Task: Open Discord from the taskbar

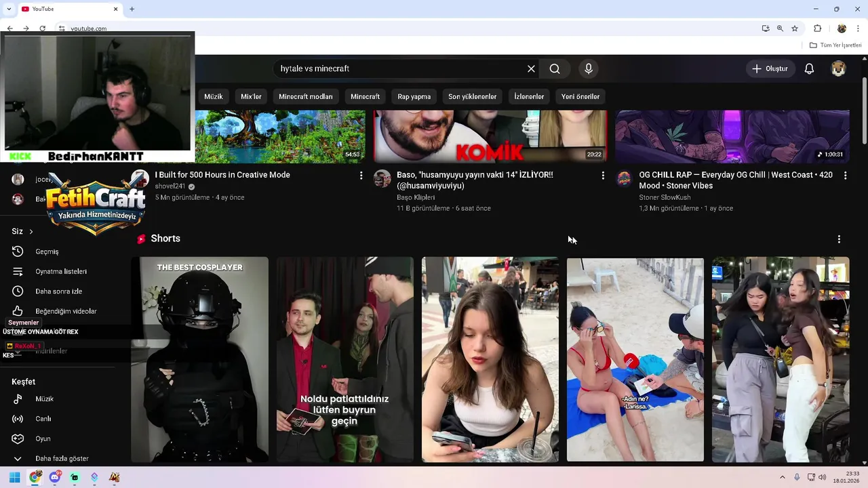Action: point(55,477)
